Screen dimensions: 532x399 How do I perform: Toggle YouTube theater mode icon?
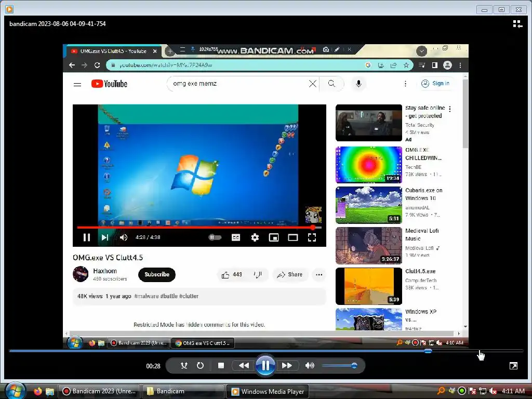pyautogui.click(x=293, y=237)
